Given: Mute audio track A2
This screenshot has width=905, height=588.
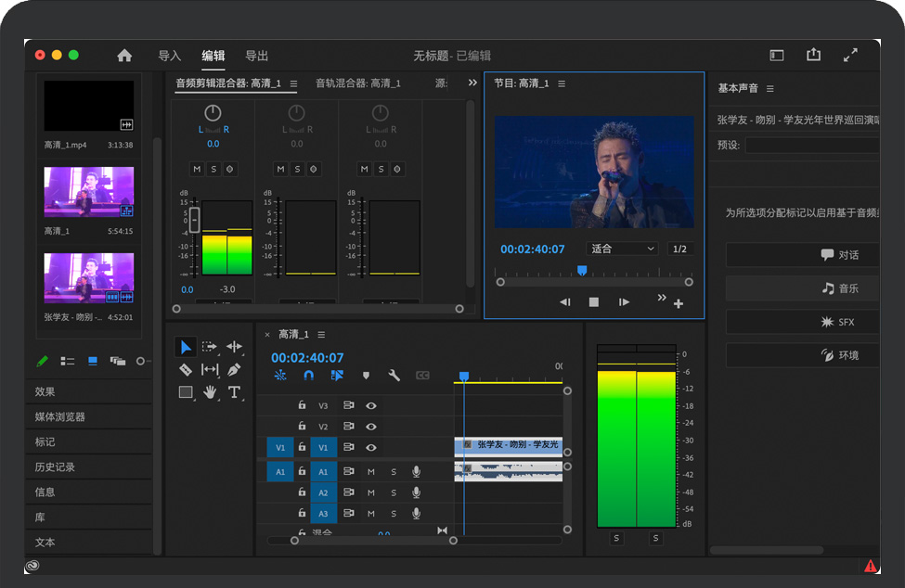Looking at the screenshot, I should click(371, 492).
